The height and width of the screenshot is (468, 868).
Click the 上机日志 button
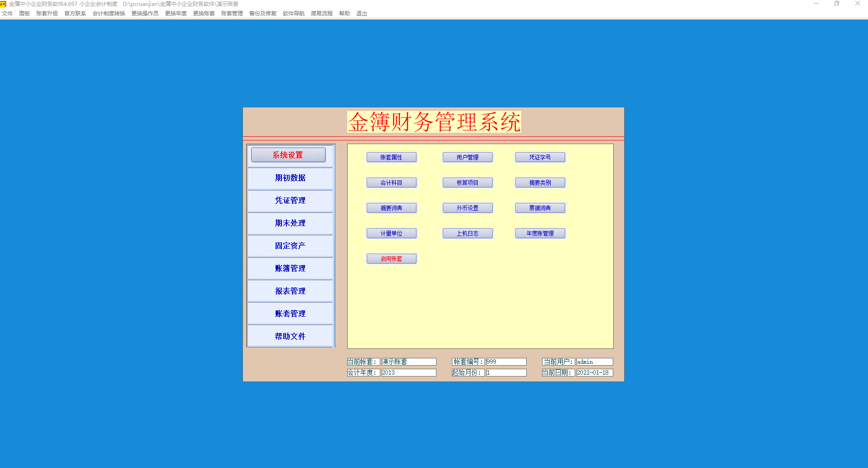click(468, 233)
